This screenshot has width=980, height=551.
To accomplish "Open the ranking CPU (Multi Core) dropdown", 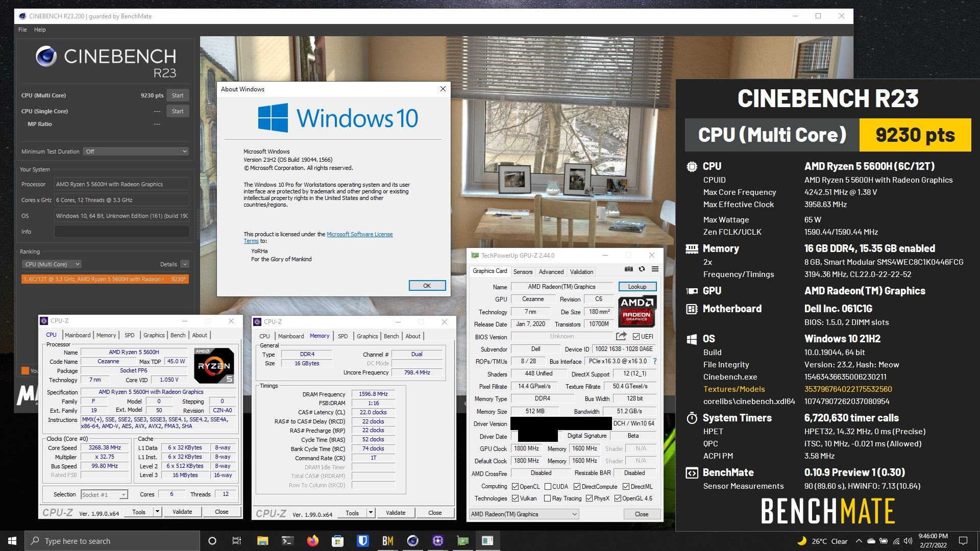I will point(52,264).
